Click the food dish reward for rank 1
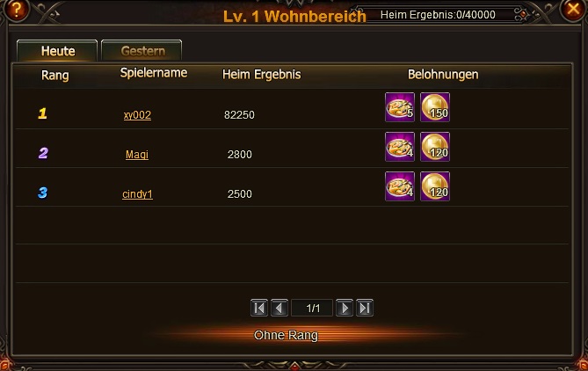 click(x=400, y=107)
